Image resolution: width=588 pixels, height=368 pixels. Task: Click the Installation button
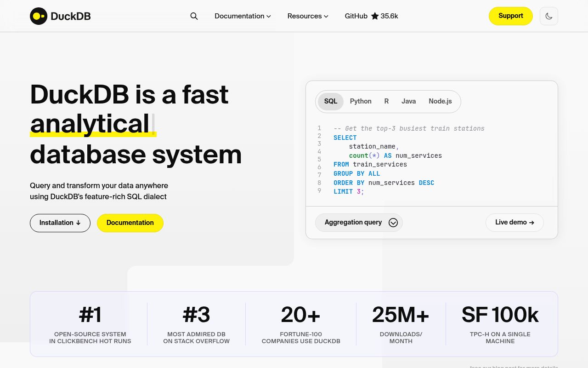coord(60,223)
